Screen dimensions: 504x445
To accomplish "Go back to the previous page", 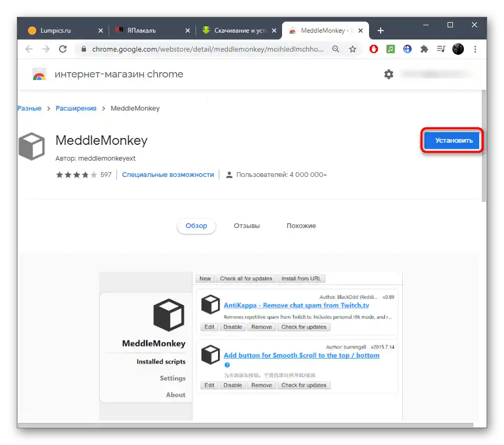I will 29,49.
